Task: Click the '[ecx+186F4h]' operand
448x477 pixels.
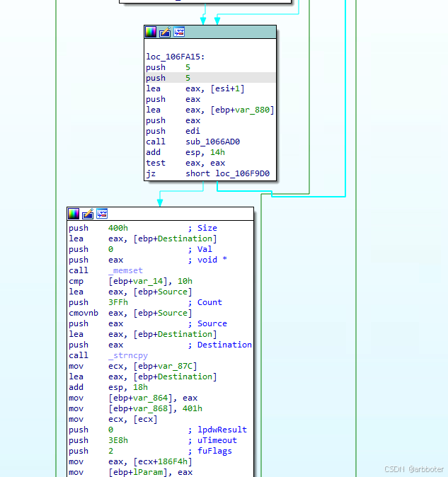Action: [x=162, y=462]
